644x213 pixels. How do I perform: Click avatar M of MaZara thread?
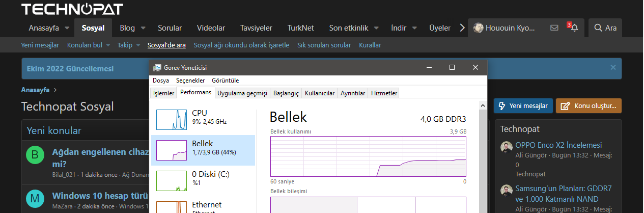pyautogui.click(x=35, y=198)
